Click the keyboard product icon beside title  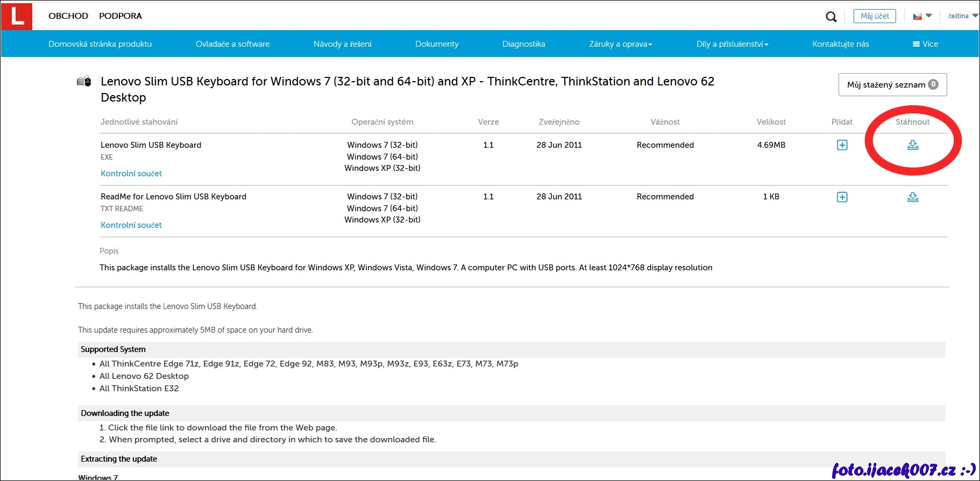tap(84, 82)
